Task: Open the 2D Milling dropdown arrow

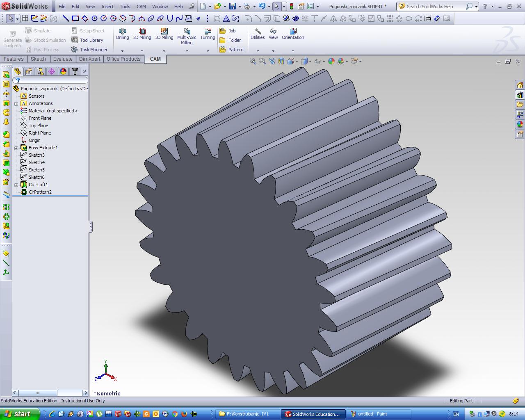Action: click(x=142, y=51)
